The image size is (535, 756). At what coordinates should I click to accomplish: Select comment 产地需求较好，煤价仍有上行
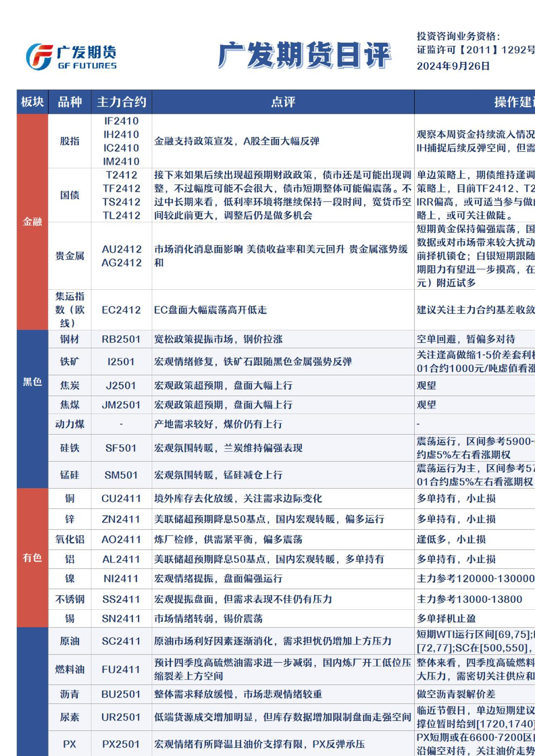218,424
